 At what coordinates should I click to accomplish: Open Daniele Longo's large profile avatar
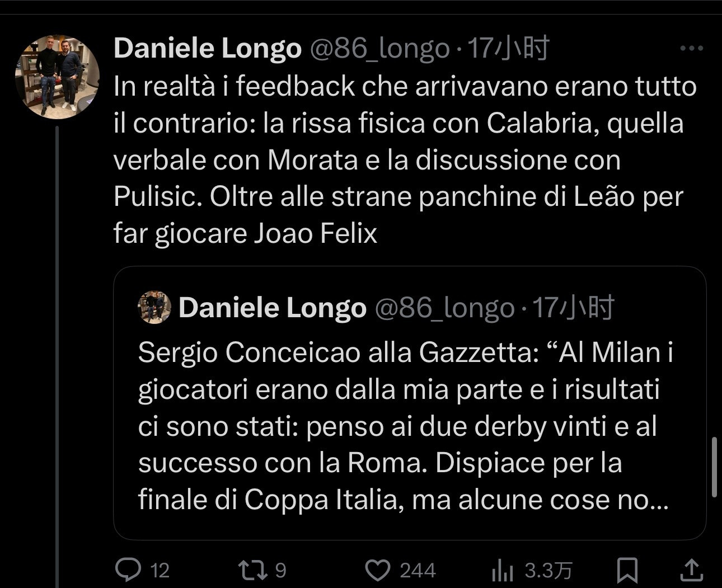point(57,77)
